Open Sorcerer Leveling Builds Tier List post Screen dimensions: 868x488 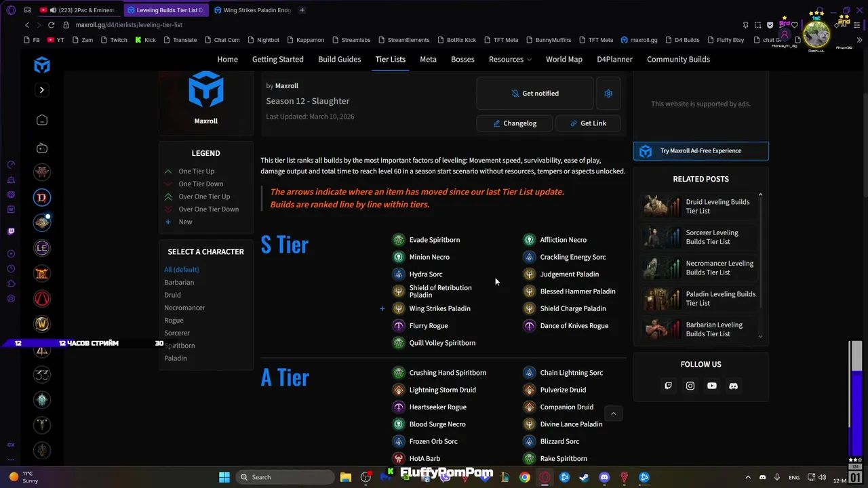coord(699,237)
